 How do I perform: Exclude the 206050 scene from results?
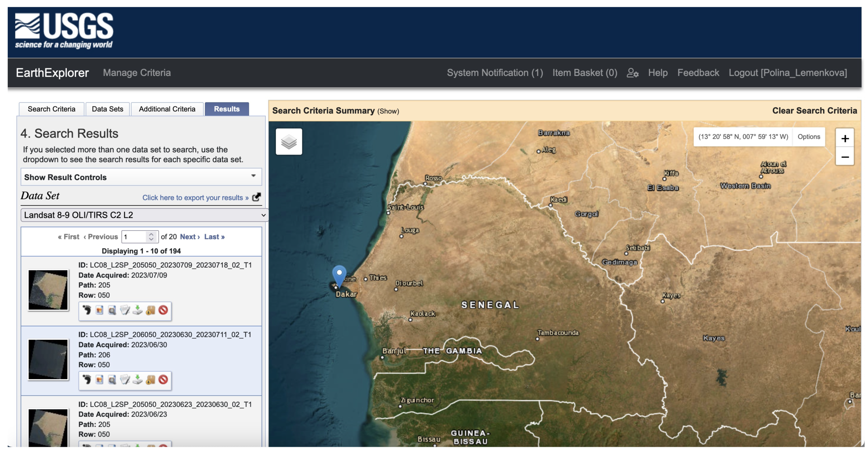(163, 380)
